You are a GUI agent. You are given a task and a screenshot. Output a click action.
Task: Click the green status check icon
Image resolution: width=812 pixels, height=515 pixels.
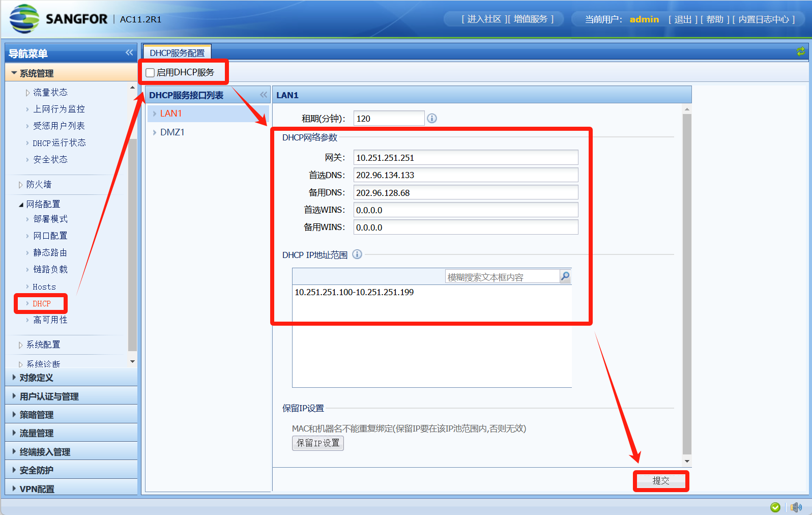775,507
